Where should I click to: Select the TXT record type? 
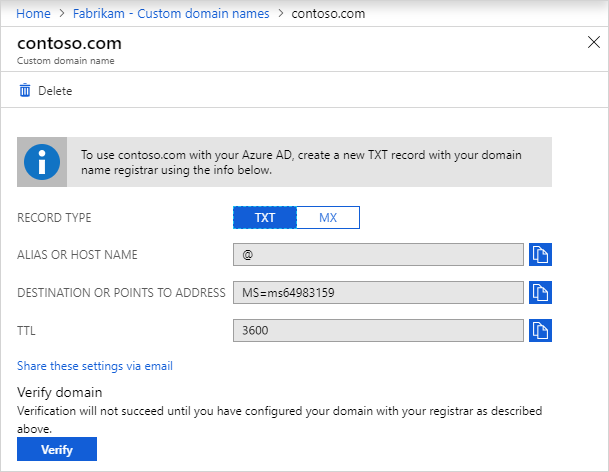point(265,218)
